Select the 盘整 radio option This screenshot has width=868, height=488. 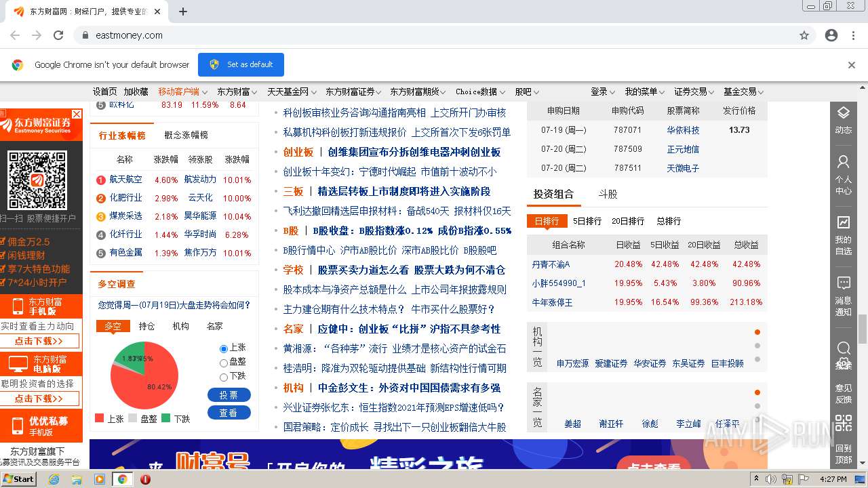click(224, 363)
